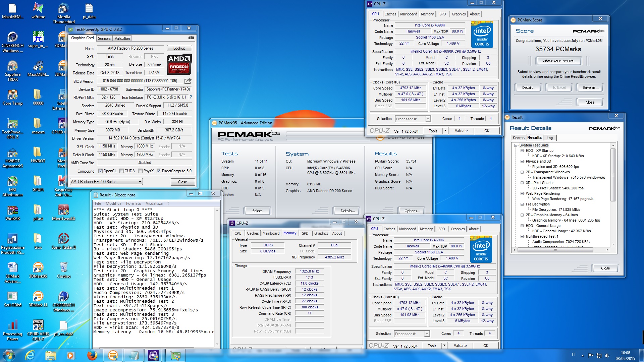644x362 pixels.
Task: Collapse the HDD - XP Startup node
Action: tap(522, 150)
